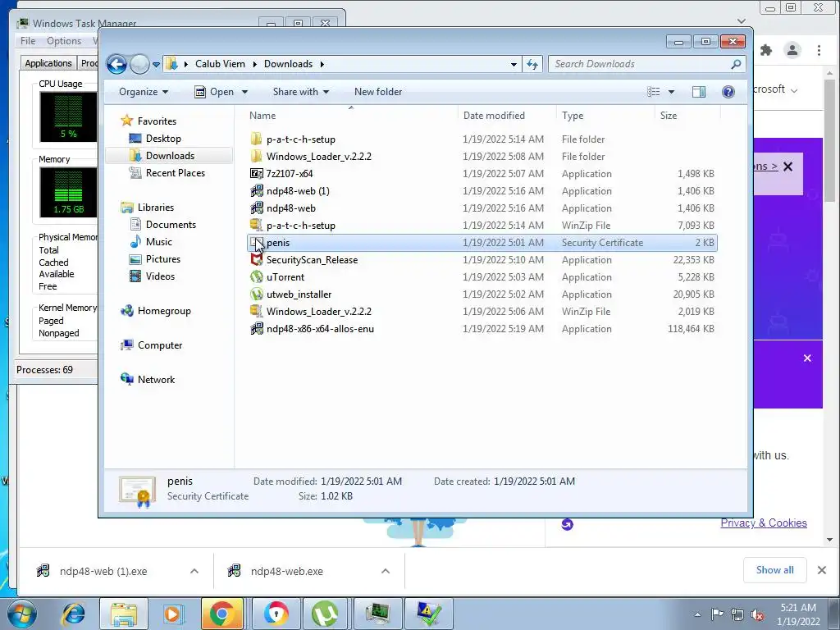Click the volume icon in system tray

coord(757,614)
